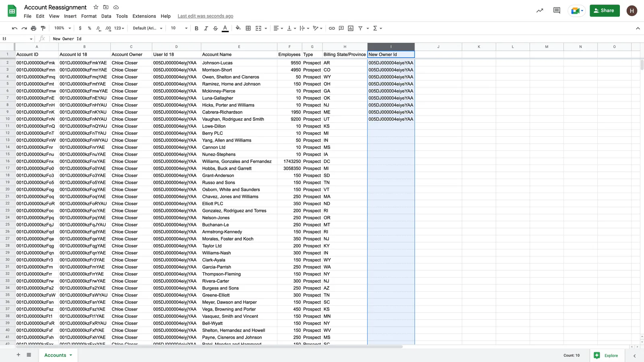The height and width of the screenshot is (362, 644).
Task: Star the Account Reassignment document
Action: tap(96, 7)
